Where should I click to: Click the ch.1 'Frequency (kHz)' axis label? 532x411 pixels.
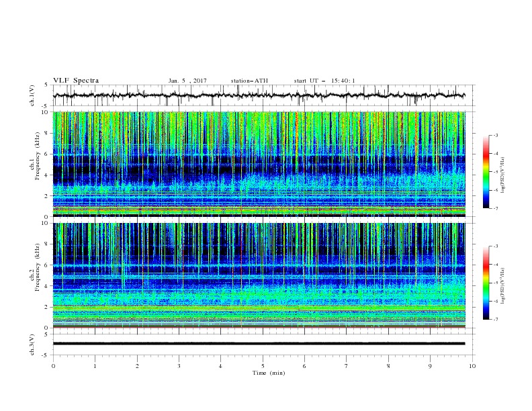tap(38, 157)
